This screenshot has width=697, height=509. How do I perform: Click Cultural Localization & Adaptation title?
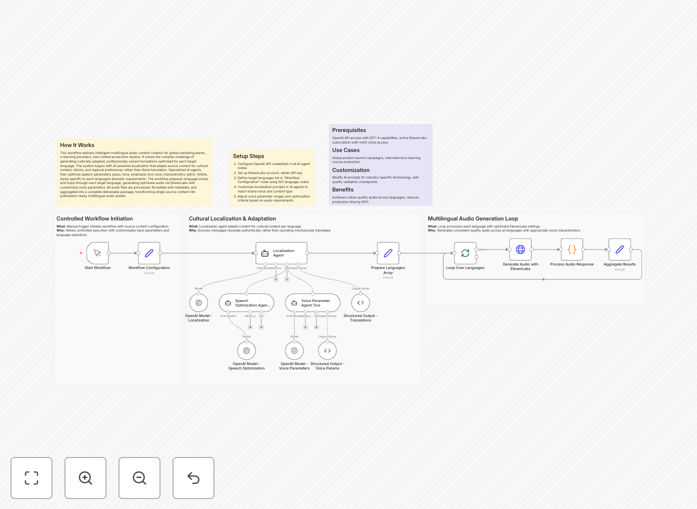tap(232, 219)
